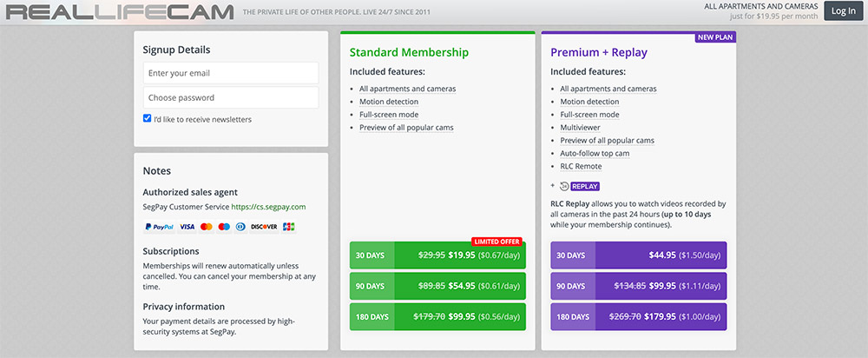The image size is (868, 358).
Task: Click the Mastercard icon
Action: click(207, 227)
